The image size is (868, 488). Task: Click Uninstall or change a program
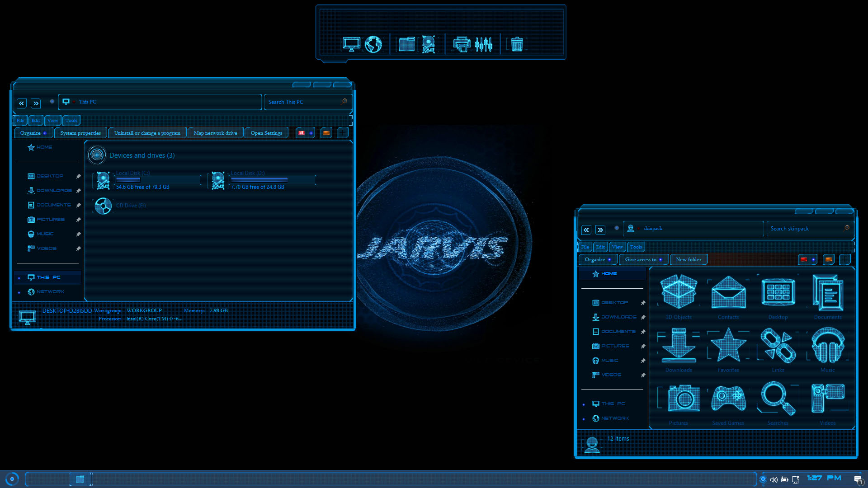coord(147,133)
